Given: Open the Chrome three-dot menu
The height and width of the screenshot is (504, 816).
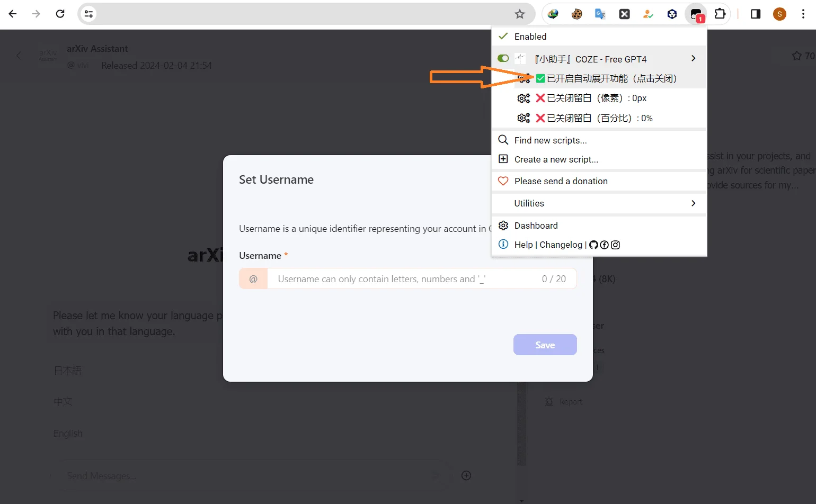Looking at the screenshot, I should 803,14.
